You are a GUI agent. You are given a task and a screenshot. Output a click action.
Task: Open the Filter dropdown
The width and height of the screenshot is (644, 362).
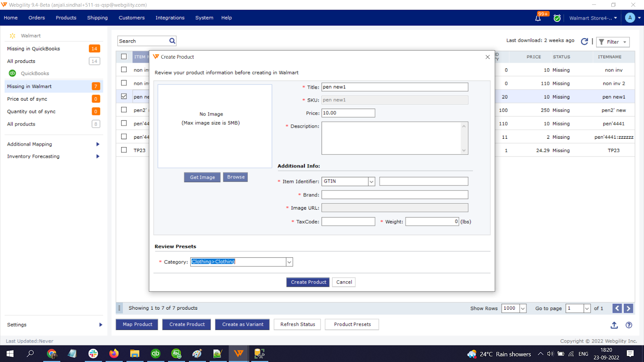coord(613,42)
